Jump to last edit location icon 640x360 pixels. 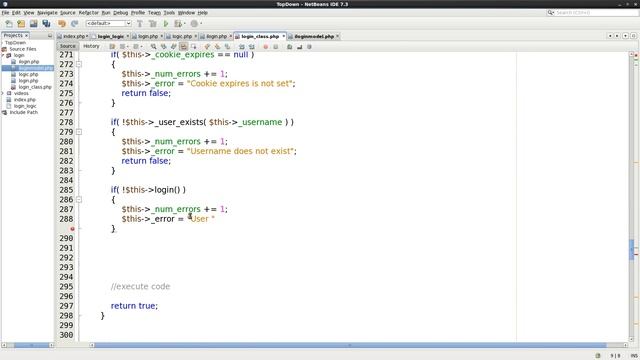112,47
